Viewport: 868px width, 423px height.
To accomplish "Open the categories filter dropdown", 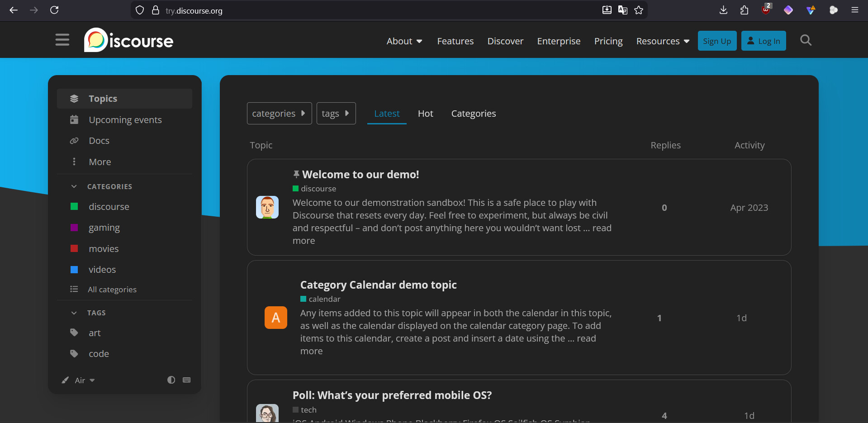I will [x=279, y=114].
